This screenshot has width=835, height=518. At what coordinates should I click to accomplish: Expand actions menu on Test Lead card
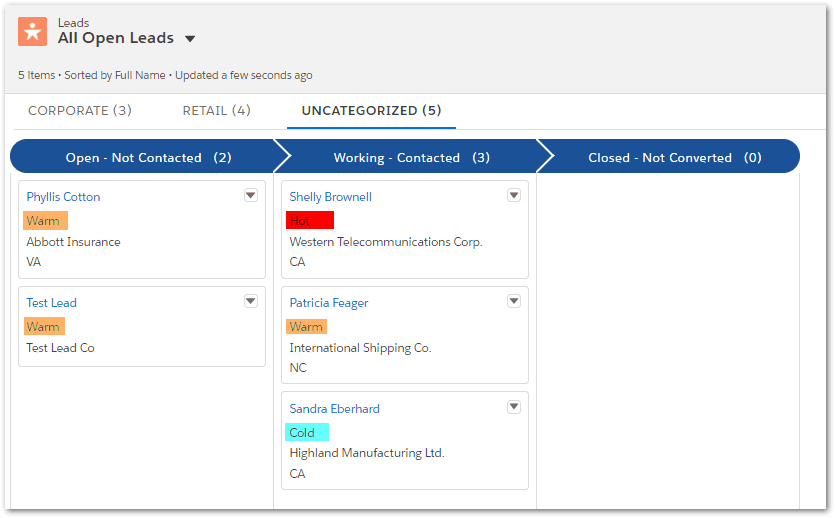point(251,302)
